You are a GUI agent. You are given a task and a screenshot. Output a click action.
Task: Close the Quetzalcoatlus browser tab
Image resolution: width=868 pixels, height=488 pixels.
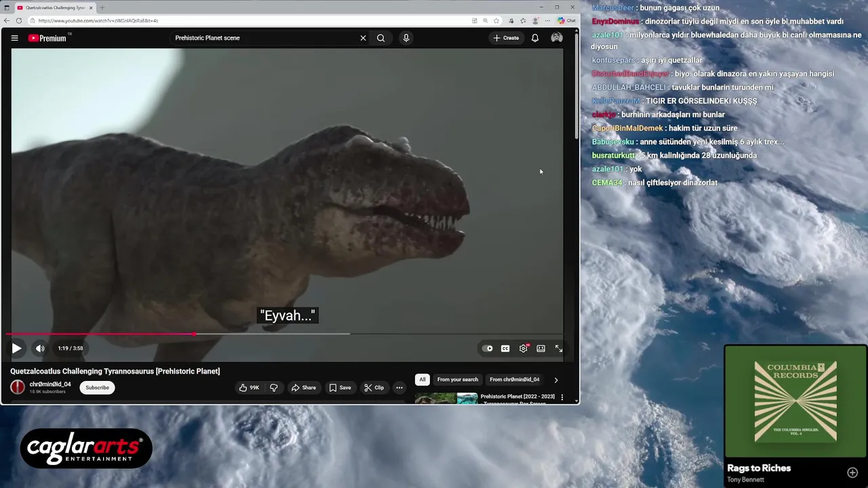tap(91, 7)
